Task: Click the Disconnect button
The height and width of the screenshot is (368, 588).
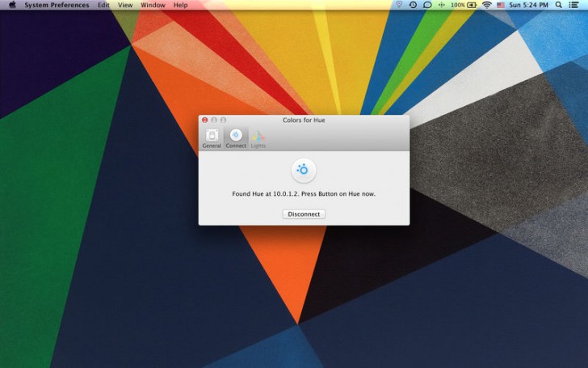Action: pos(304,214)
